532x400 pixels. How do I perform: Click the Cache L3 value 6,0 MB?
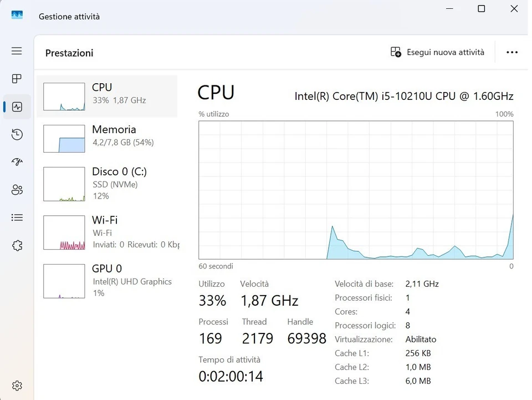click(x=418, y=381)
